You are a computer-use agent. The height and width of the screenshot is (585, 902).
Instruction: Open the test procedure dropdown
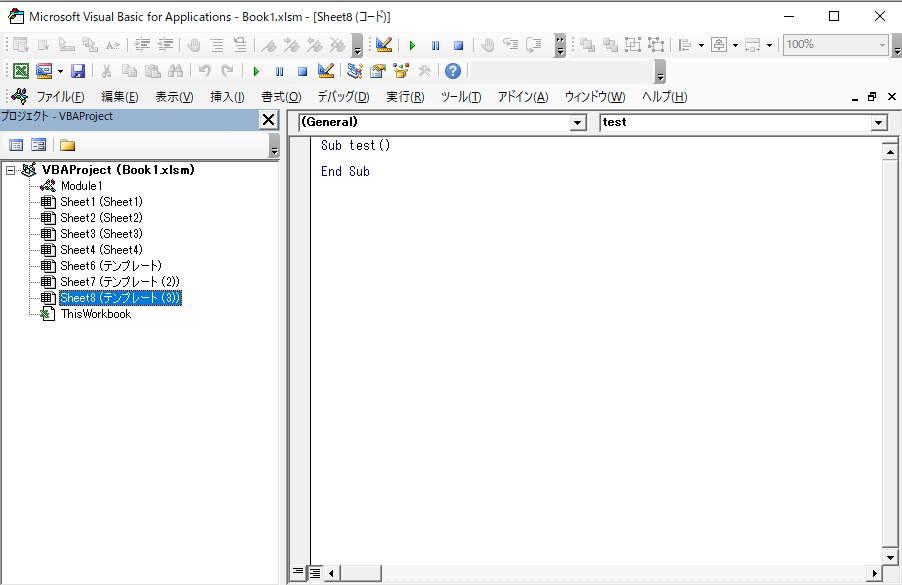pos(878,123)
